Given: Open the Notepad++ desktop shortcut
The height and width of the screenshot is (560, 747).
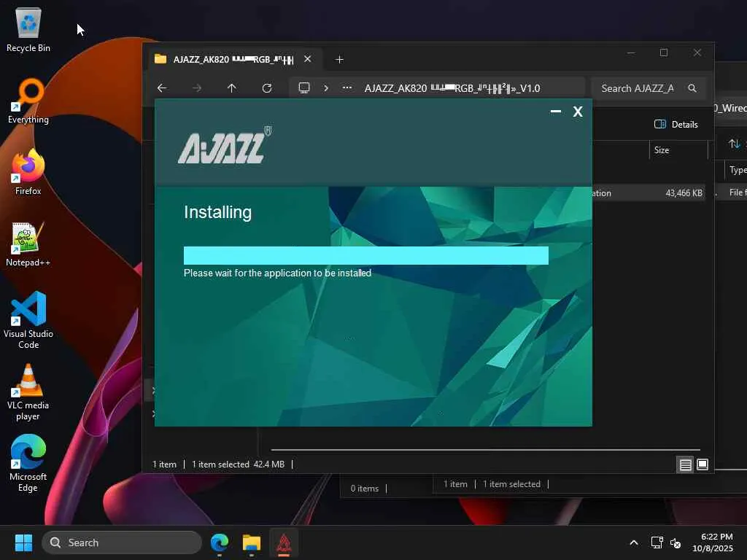Looking at the screenshot, I should [x=28, y=244].
